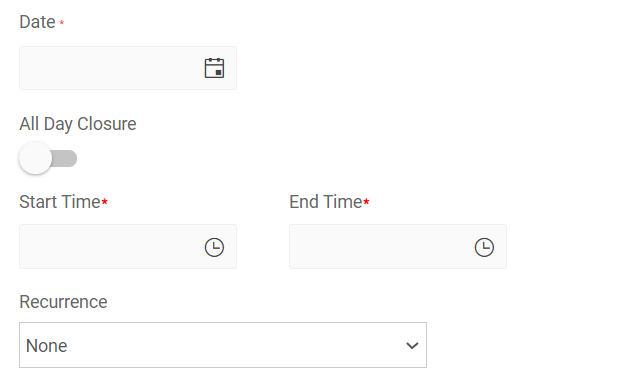Open the Start Time clock picker icon
Screen dimensions: 623x381
coord(214,247)
